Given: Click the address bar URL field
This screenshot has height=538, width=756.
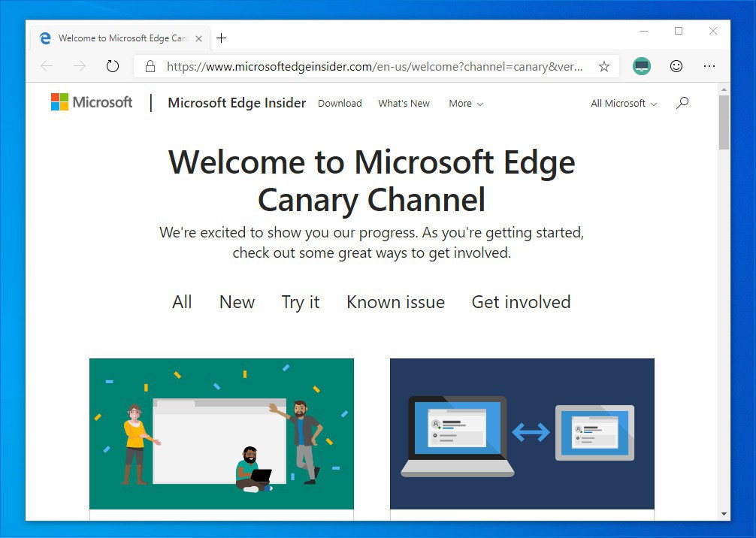Looking at the screenshot, I should point(374,67).
